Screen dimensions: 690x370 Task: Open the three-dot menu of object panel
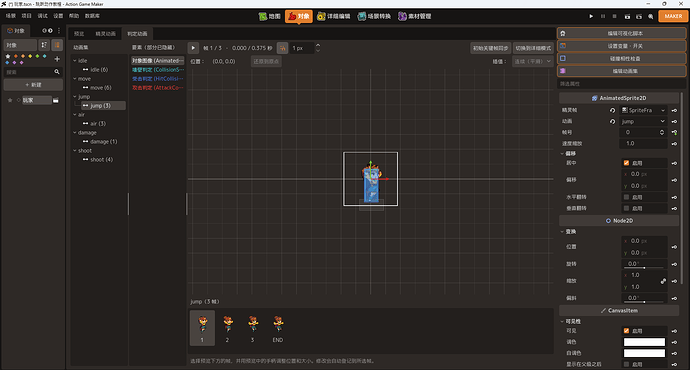coord(59,30)
